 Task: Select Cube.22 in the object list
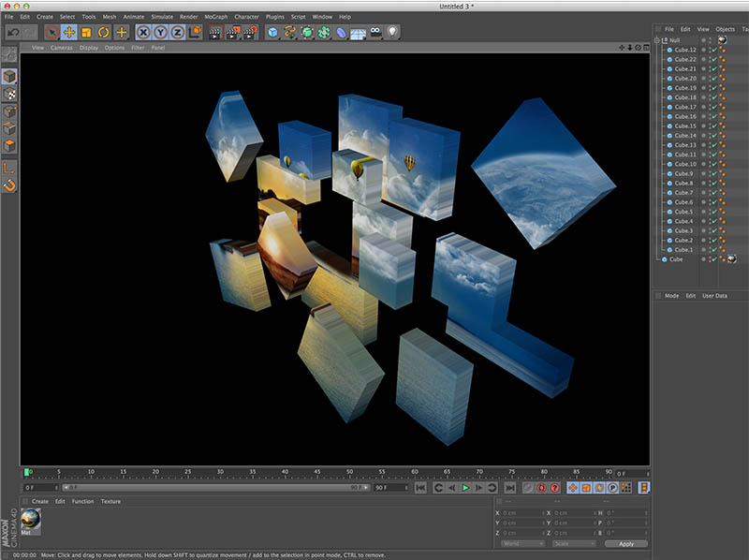(685, 59)
